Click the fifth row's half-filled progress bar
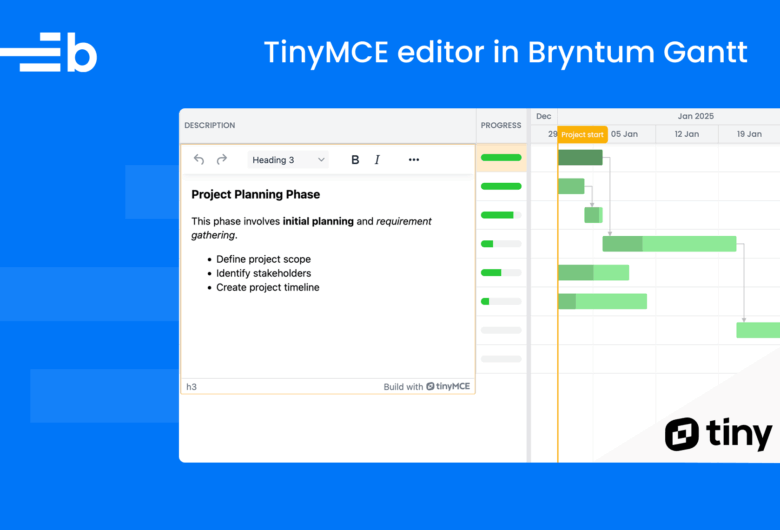 501,273
